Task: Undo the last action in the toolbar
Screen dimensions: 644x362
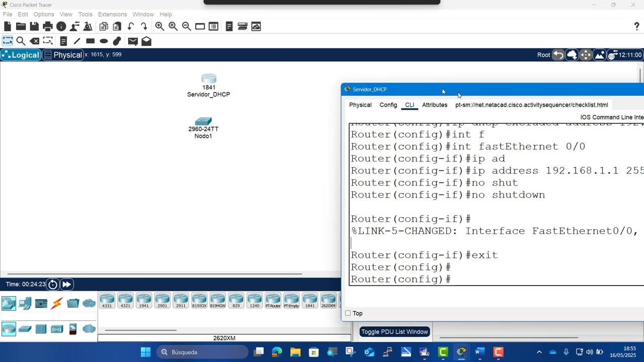Action: coord(131,27)
